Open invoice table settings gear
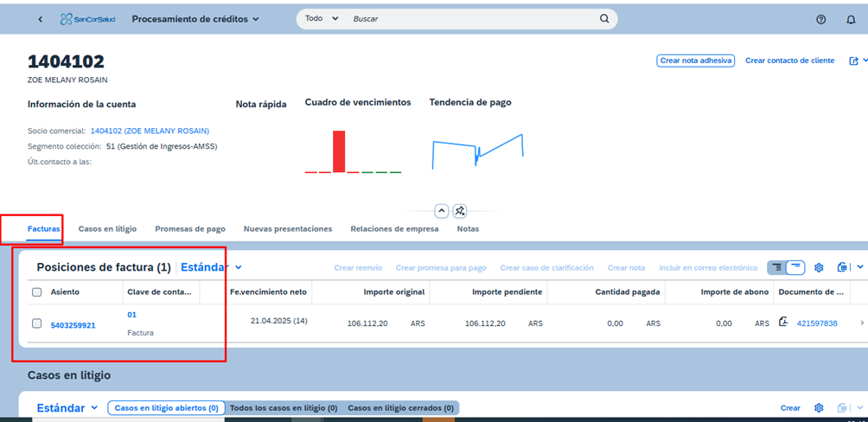Screen dimensions: 868x422 click(x=819, y=268)
